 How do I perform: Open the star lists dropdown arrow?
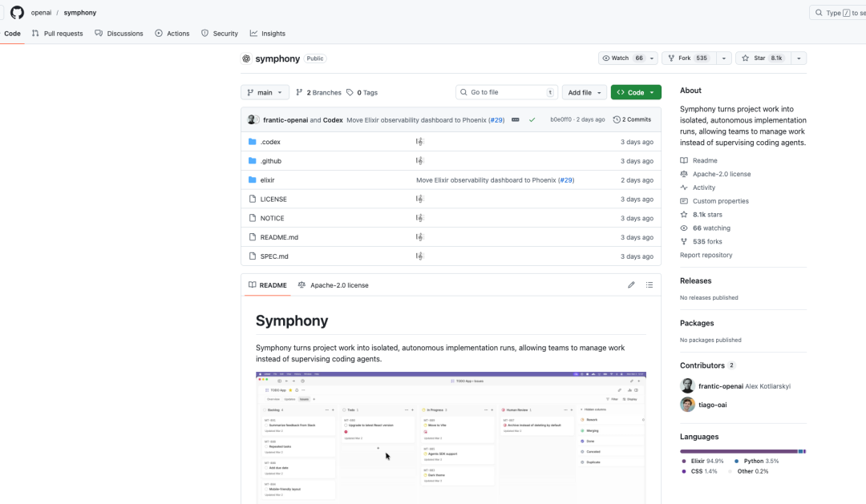pos(799,58)
